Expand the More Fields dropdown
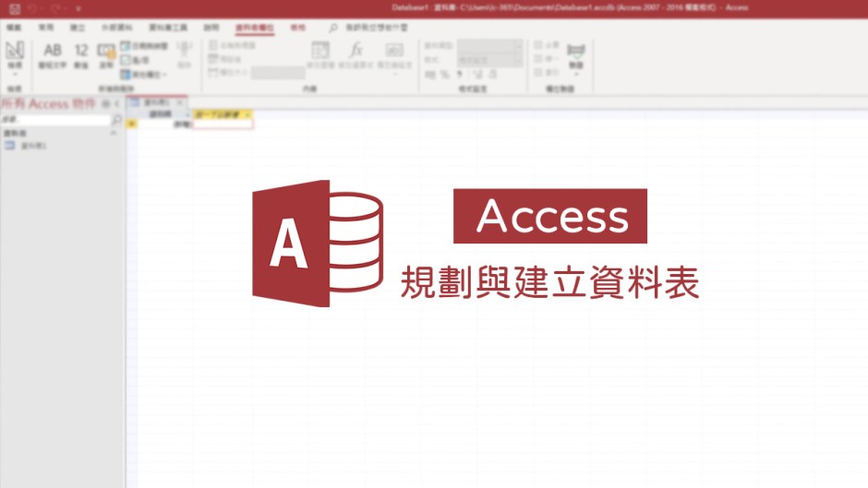The height and width of the screenshot is (488, 868). [143, 73]
